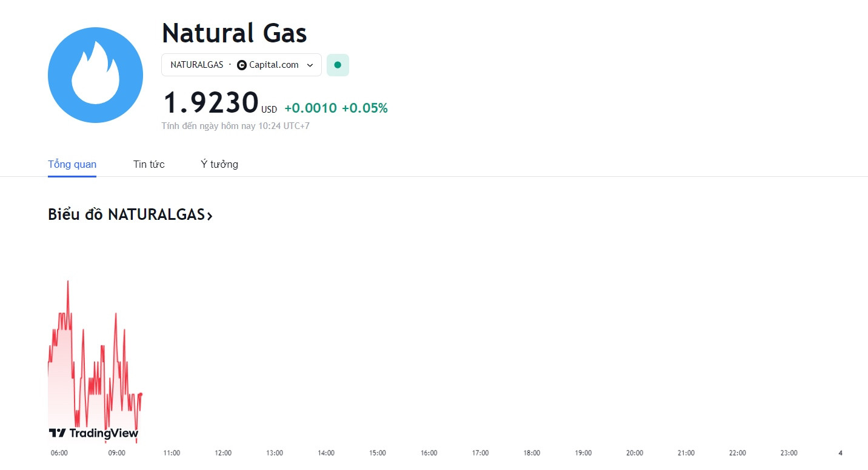The width and height of the screenshot is (868, 470).
Task: Switch to the Tổng quan tab
Action: (x=72, y=164)
